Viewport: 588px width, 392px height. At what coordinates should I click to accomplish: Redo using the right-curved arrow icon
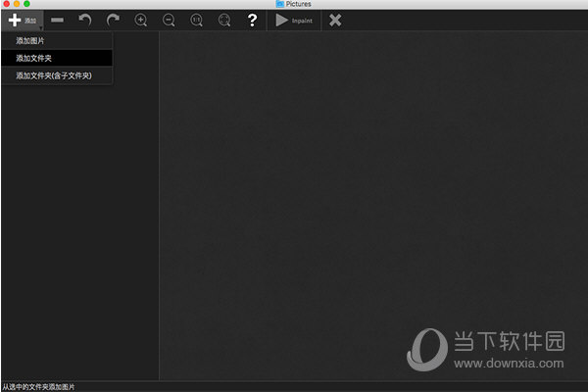pos(113,20)
